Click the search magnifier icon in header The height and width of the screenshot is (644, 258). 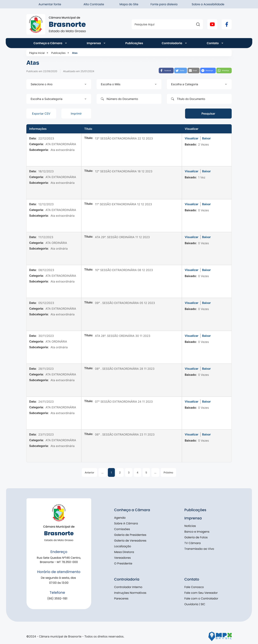[x=198, y=24]
